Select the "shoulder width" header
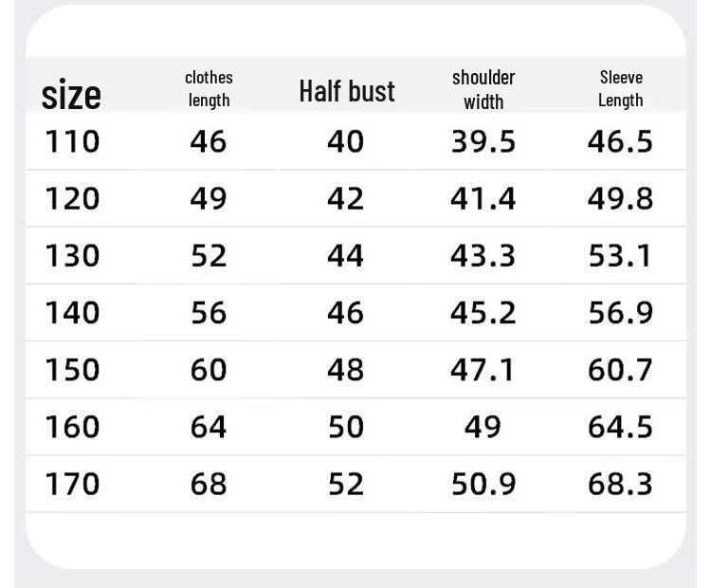The height and width of the screenshot is (588, 711). coord(483,90)
